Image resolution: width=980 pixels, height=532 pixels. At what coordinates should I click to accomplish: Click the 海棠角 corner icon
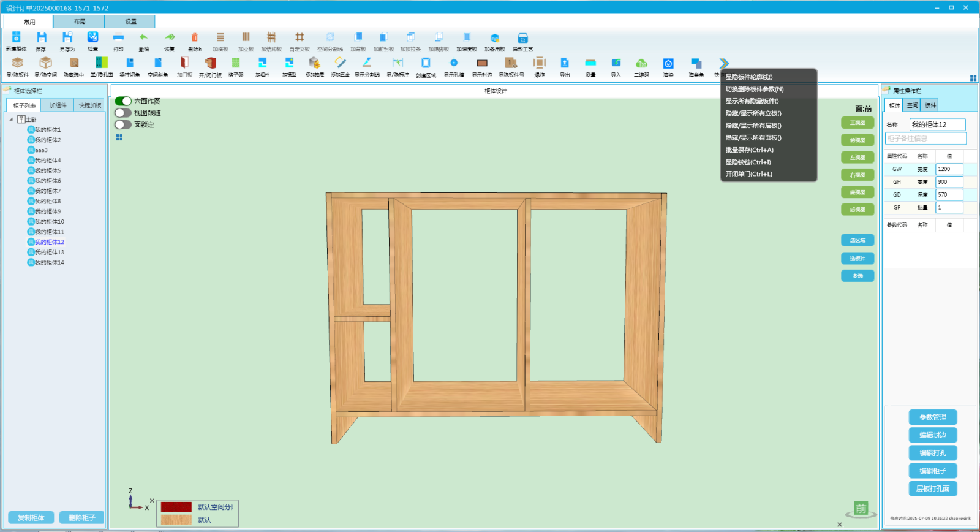pos(696,63)
